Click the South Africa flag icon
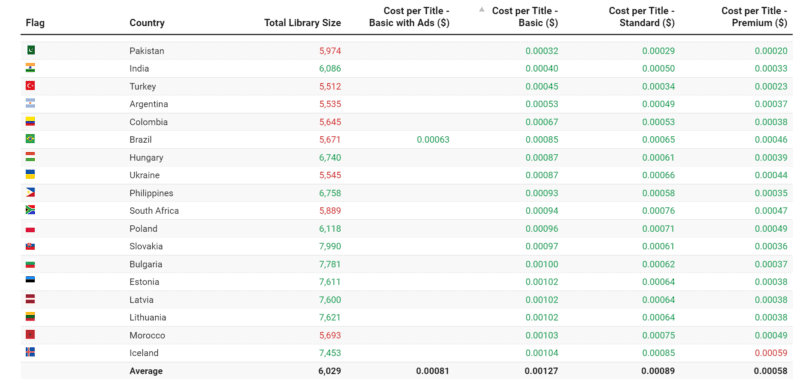This screenshot has width=812, height=389. point(31,210)
